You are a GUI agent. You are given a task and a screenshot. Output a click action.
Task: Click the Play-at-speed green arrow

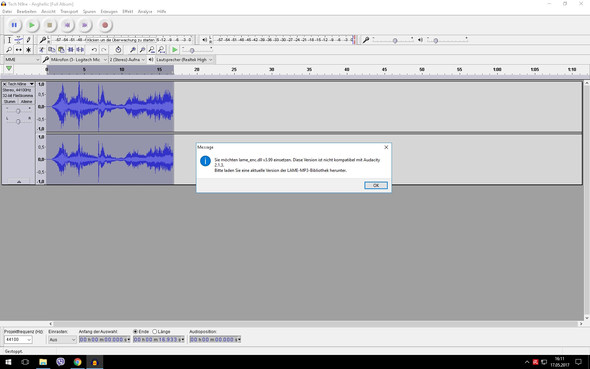[x=175, y=50]
